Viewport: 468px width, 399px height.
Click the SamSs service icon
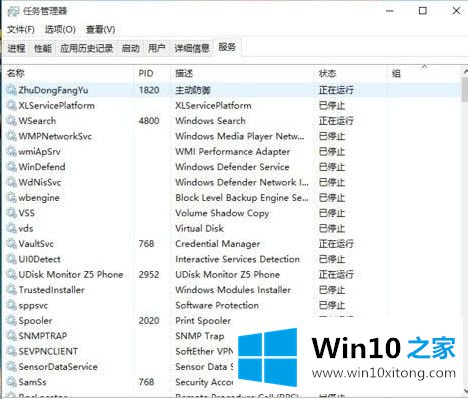(x=11, y=382)
